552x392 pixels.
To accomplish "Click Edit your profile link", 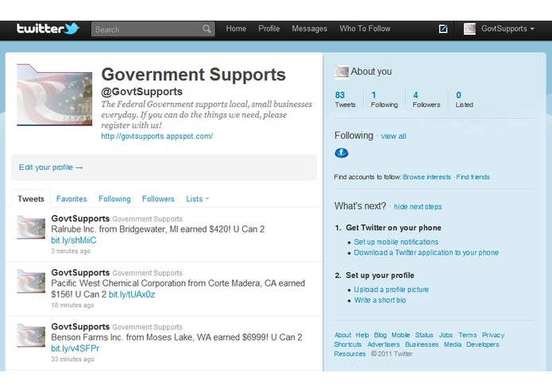I will pyautogui.click(x=51, y=167).
